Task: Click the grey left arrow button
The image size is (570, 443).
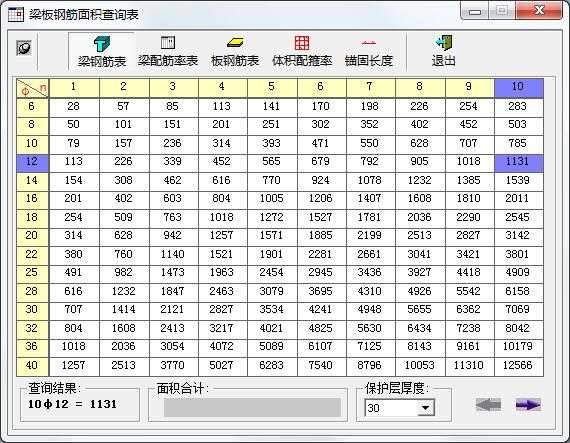Action: [x=488, y=404]
